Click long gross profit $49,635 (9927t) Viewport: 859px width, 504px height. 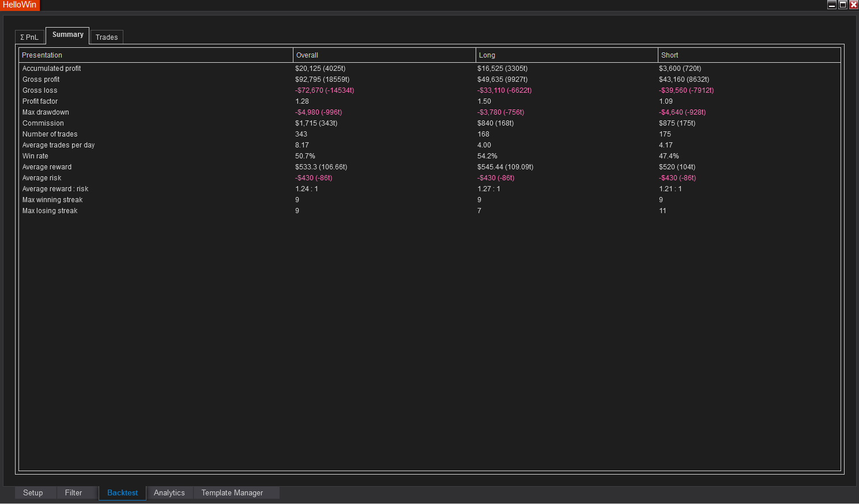[503, 79]
